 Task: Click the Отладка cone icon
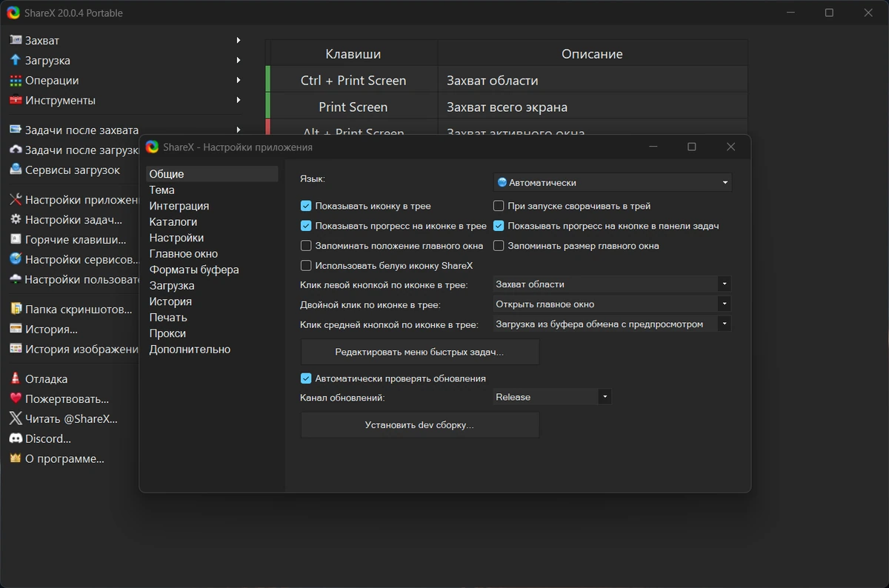(16, 378)
